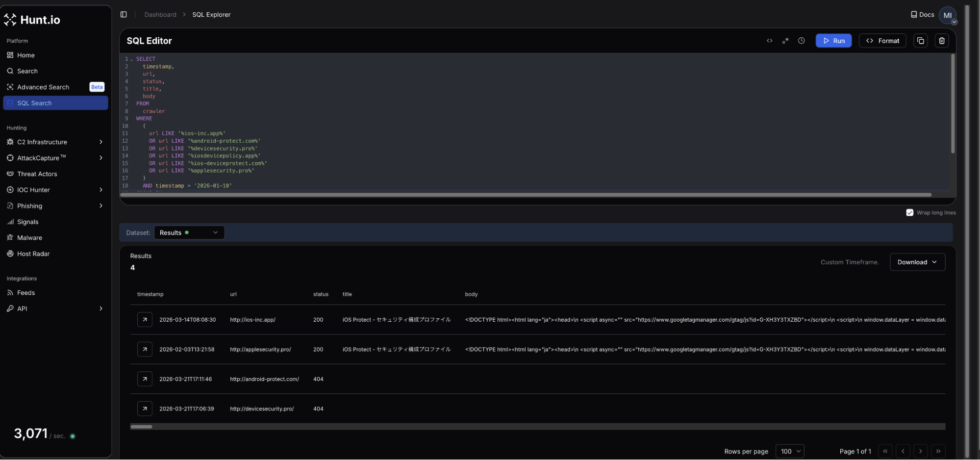Image resolution: width=980 pixels, height=460 pixels.
Task: Copy the SQL query with copy icon
Action: [x=920, y=41]
